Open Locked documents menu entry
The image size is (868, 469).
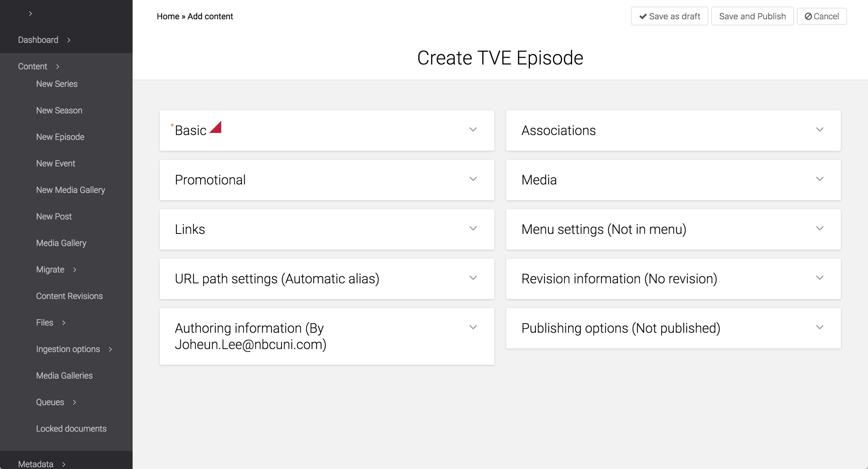coord(71,429)
